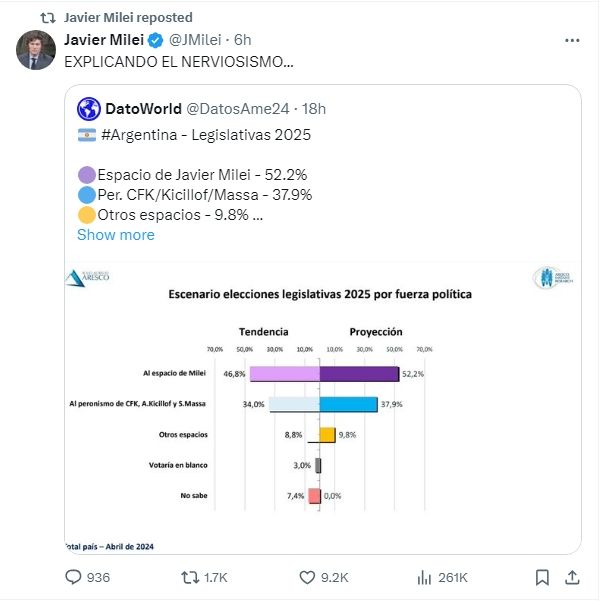Bookmark this post
The width and height of the screenshot is (603, 601).
click(541, 577)
